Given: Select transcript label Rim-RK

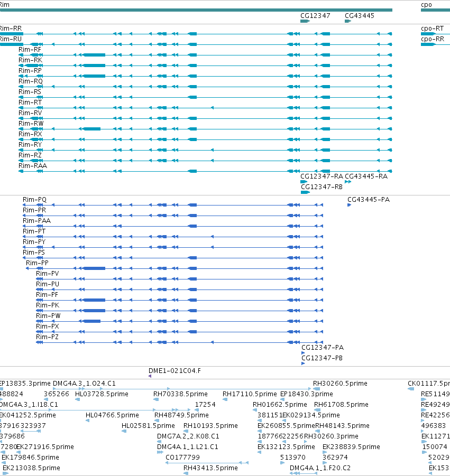Looking at the screenshot, I should (x=30, y=60).
